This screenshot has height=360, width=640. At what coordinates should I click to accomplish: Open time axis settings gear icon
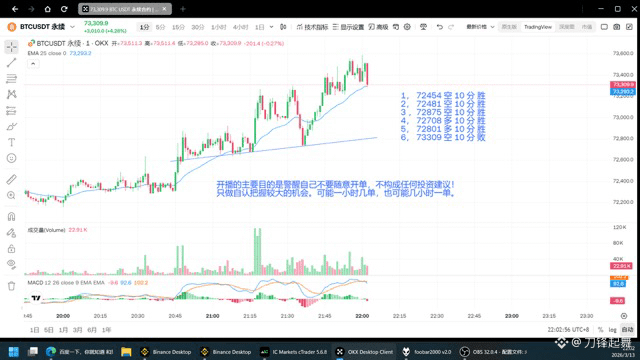pos(624,316)
